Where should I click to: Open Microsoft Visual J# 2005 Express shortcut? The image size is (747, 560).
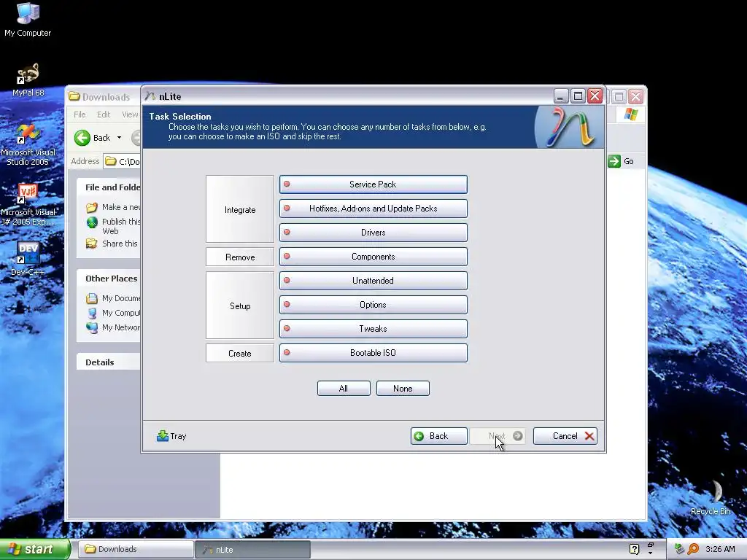[x=28, y=205]
